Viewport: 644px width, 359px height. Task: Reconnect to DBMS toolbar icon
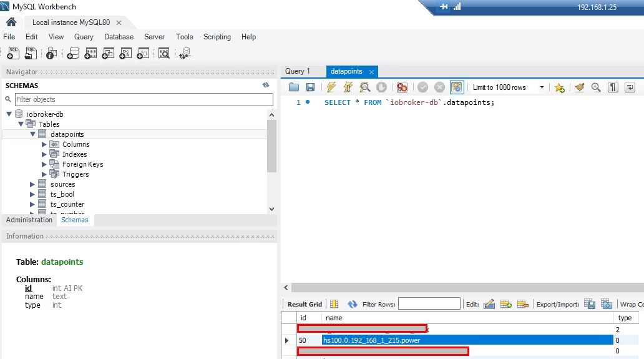pyautogui.click(x=185, y=53)
